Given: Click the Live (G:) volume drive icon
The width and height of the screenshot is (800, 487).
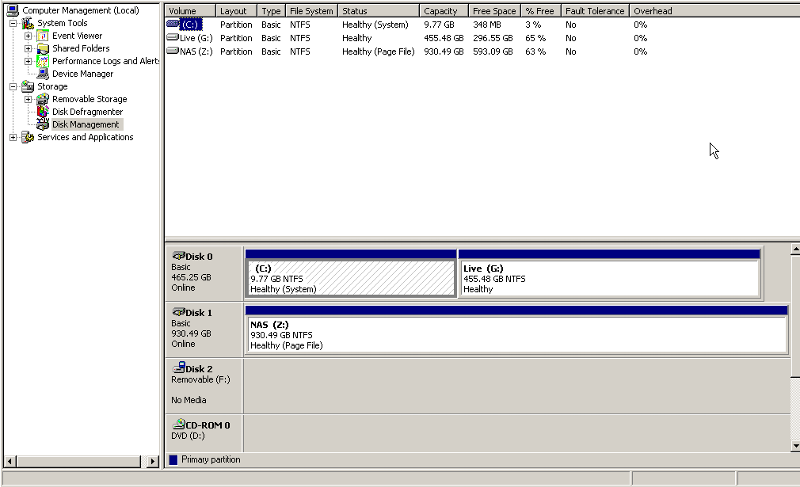Looking at the screenshot, I should coord(172,37).
